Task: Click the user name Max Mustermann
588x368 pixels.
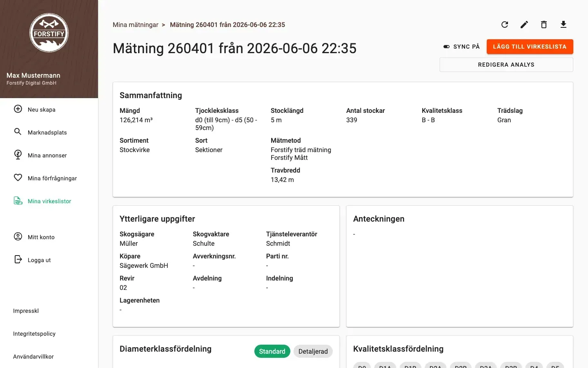Action: click(33, 75)
